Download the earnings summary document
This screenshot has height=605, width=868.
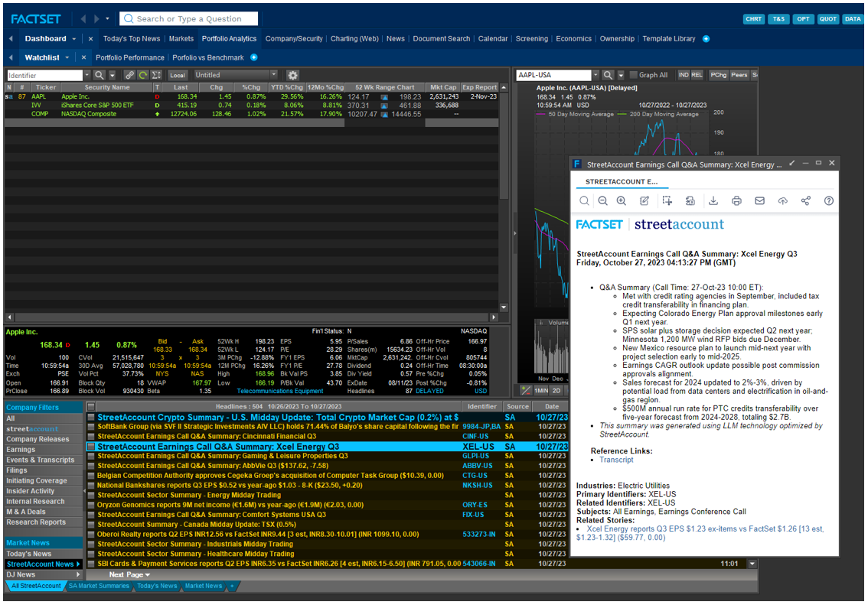point(713,200)
